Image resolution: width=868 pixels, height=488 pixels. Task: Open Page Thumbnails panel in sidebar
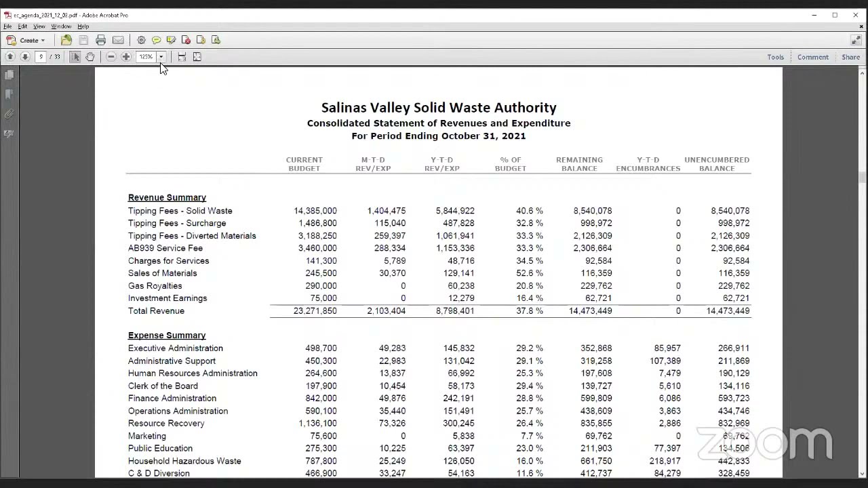(x=9, y=75)
